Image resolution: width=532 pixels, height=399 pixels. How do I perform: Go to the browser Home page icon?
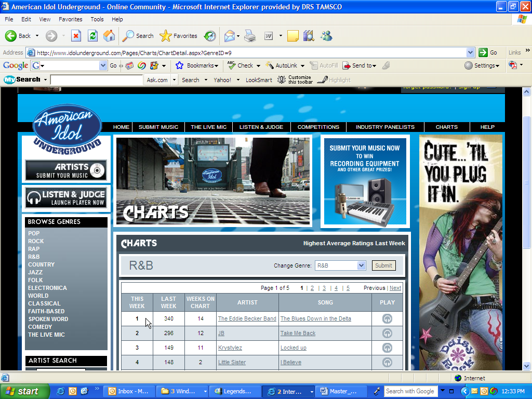[x=109, y=36]
